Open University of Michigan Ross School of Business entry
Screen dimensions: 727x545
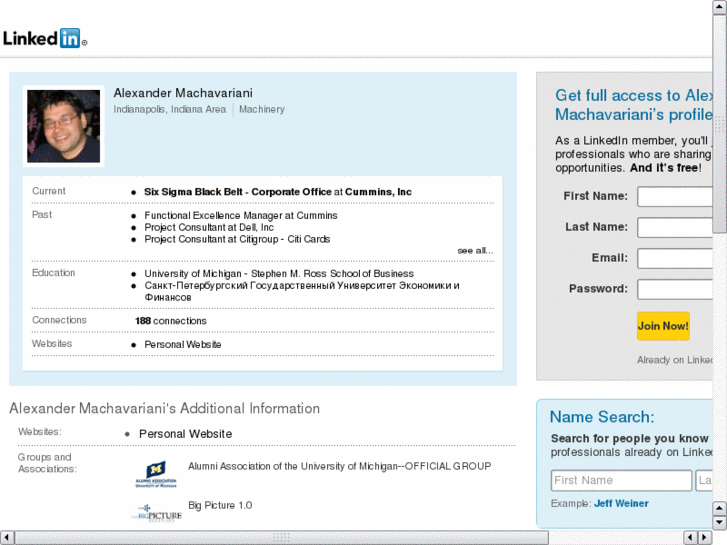279,274
